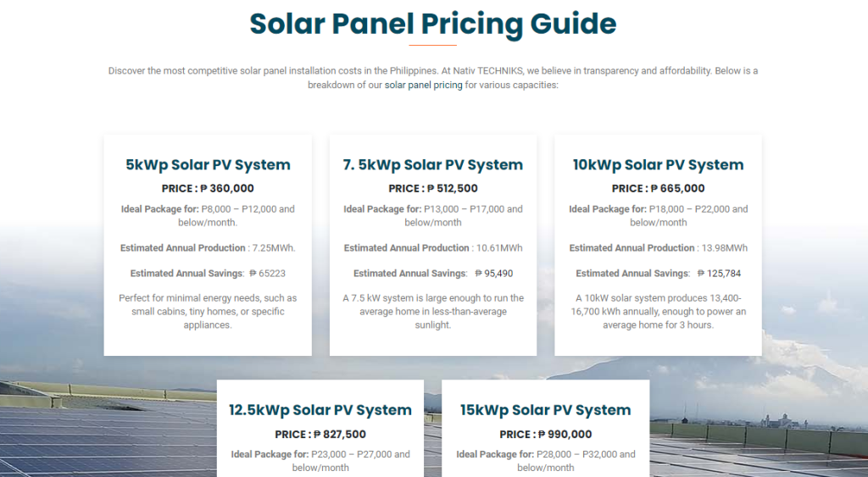Screen dimensions: 868x477
Task: Click the ₱990,000 price line
Action: (546, 435)
